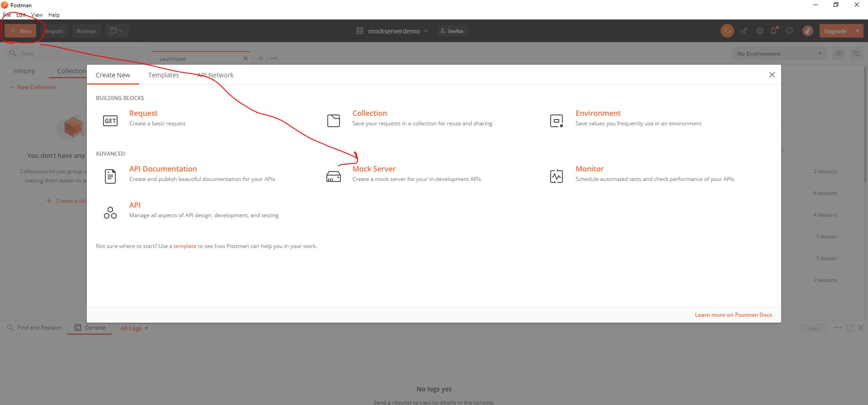Open the Runner button
The width and height of the screenshot is (868, 405).
pos(86,31)
